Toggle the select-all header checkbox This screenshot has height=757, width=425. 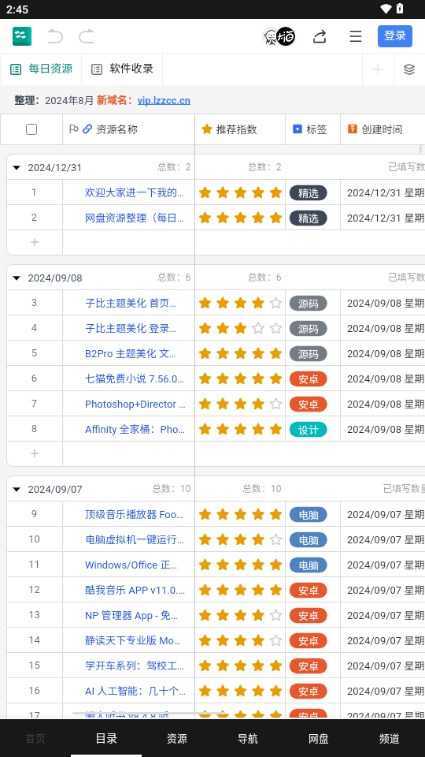point(31,129)
